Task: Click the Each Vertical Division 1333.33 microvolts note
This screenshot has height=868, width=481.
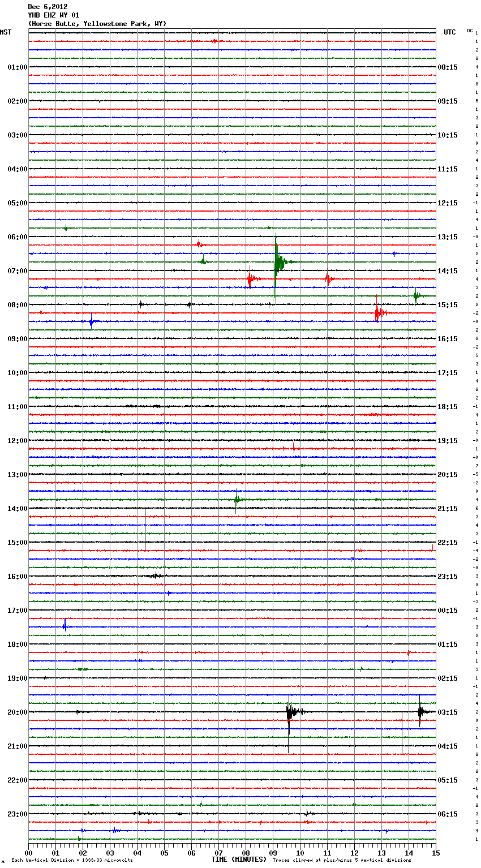Action: point(72,860)
